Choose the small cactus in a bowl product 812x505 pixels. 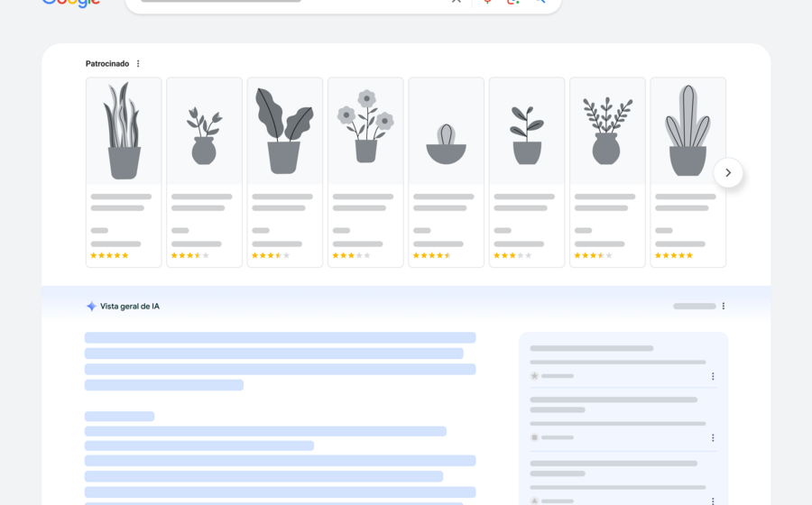446,171
